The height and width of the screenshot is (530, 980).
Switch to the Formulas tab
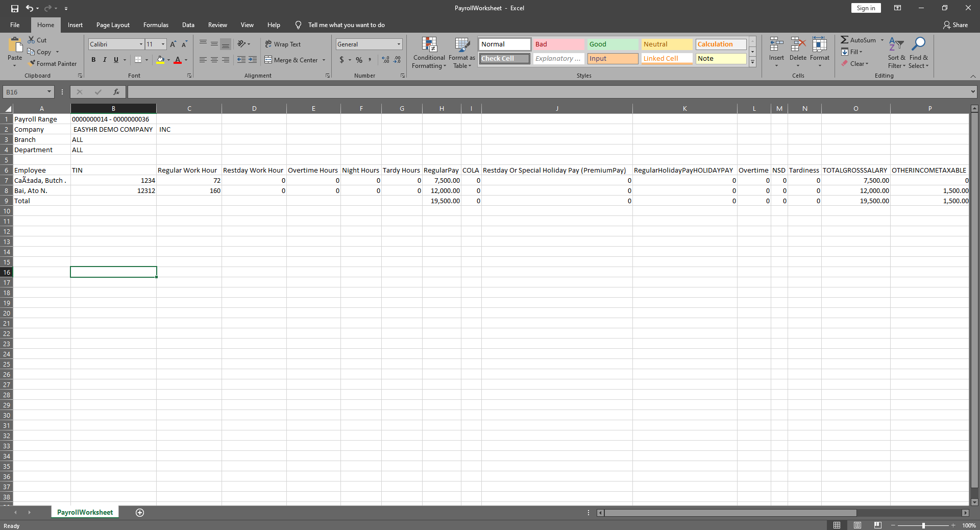[x=156, y=25]
